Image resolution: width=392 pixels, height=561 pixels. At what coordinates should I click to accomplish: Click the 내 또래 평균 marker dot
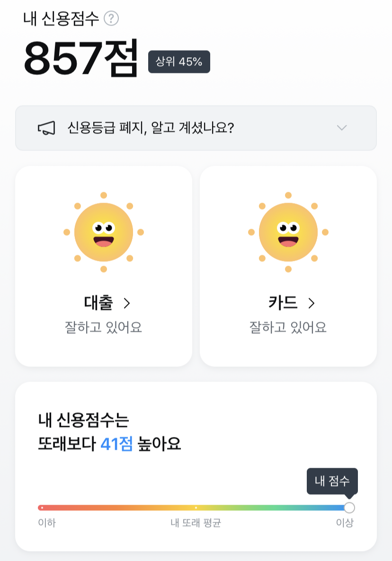click(x=196, y=508)
